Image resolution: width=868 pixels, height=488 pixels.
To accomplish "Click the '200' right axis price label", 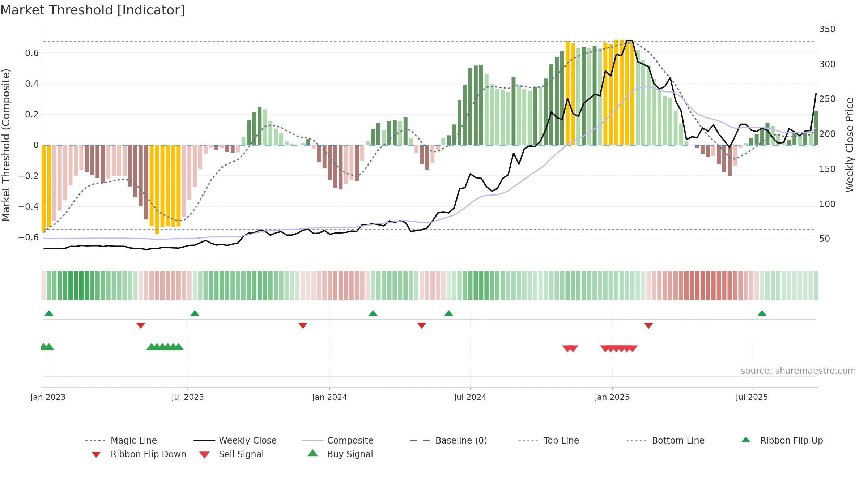I will pos(827,134).
